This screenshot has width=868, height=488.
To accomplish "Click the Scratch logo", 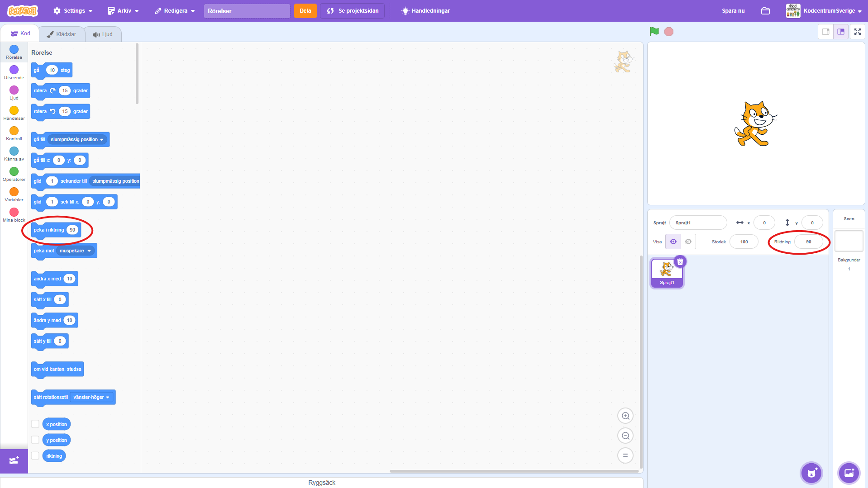I will tap(23, 10).
